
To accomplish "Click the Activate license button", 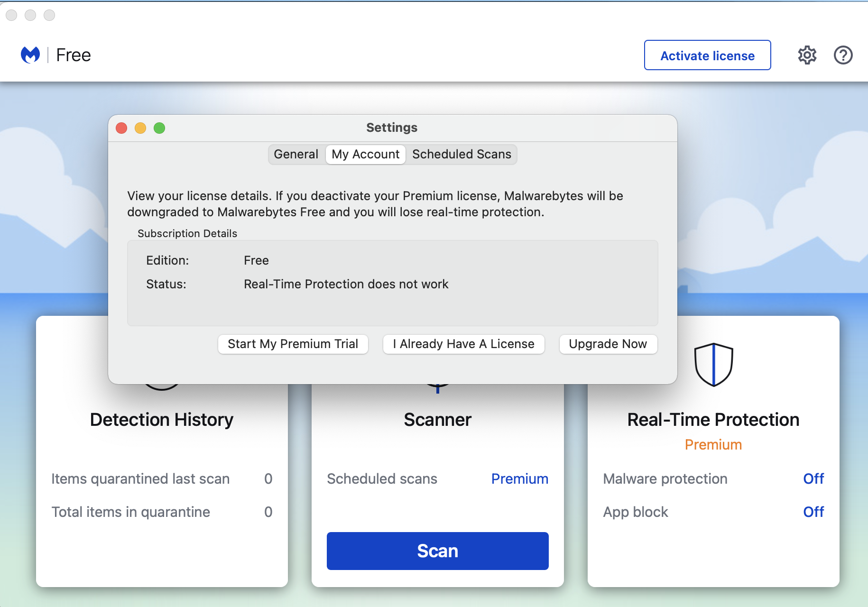I will (707, 55).
